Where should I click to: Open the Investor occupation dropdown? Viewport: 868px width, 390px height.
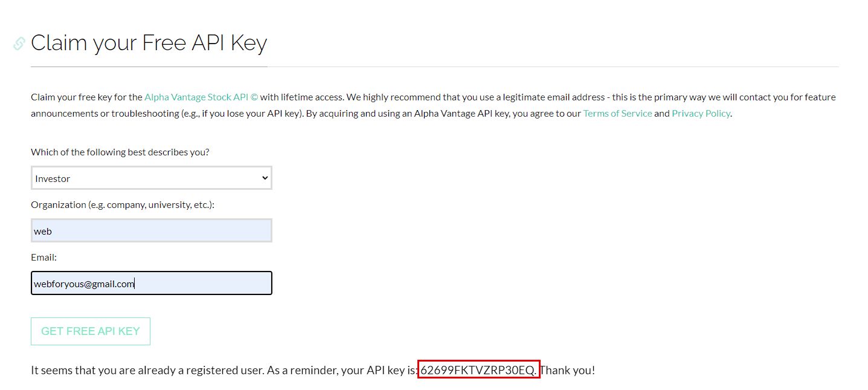pyautogui.click(x=152, y=178)
